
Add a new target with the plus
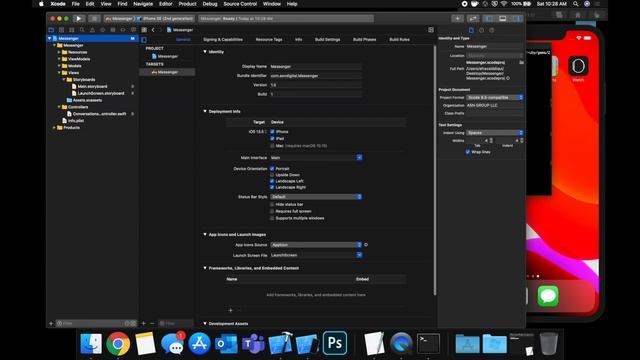[143, 323]
